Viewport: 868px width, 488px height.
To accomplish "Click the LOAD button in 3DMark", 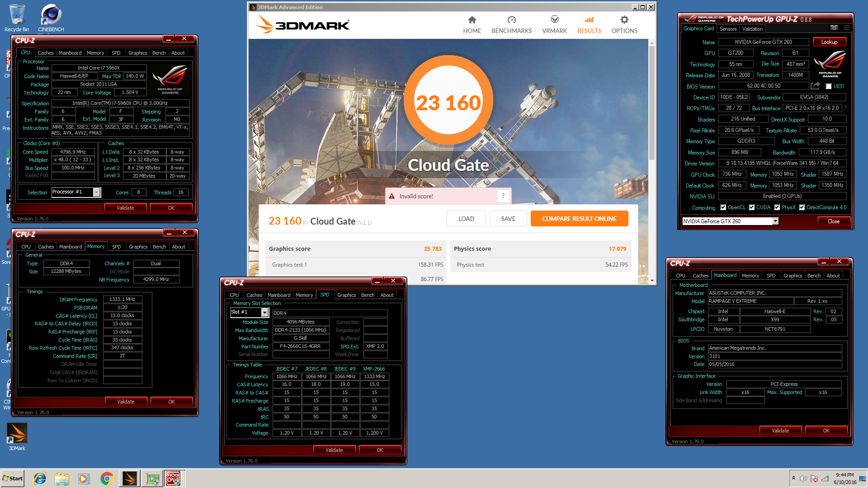I will click(x=466, y=219).
